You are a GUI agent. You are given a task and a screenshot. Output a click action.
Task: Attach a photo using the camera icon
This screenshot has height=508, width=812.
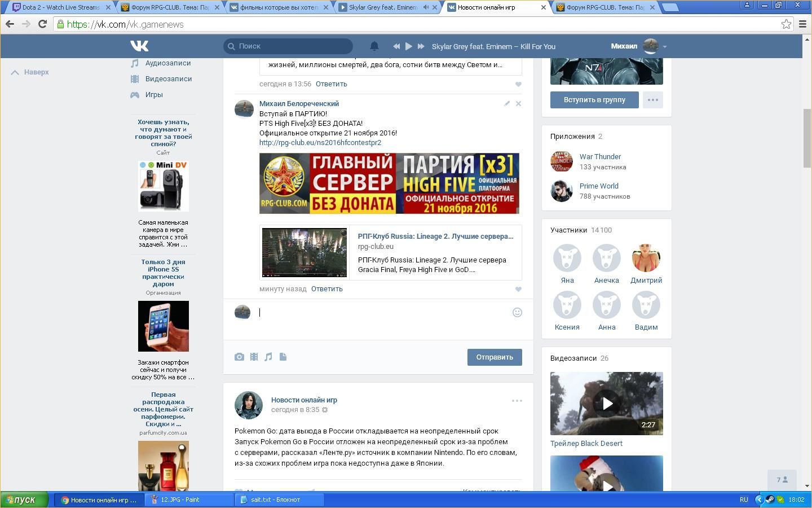[x=239, y=357]
